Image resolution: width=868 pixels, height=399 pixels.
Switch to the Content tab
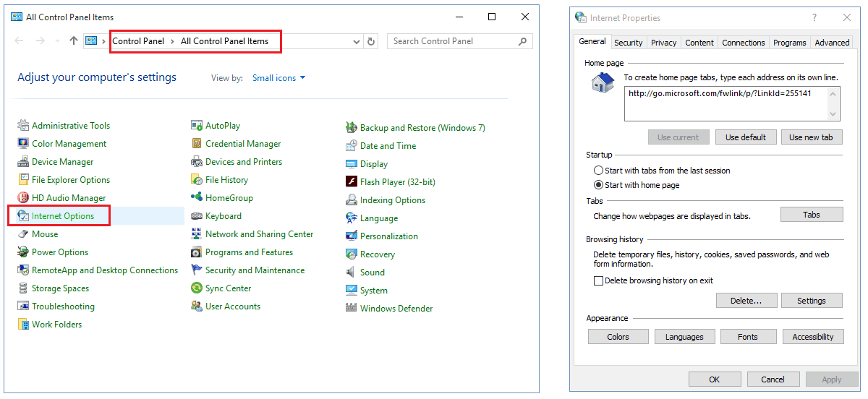[x=699, y=43]
